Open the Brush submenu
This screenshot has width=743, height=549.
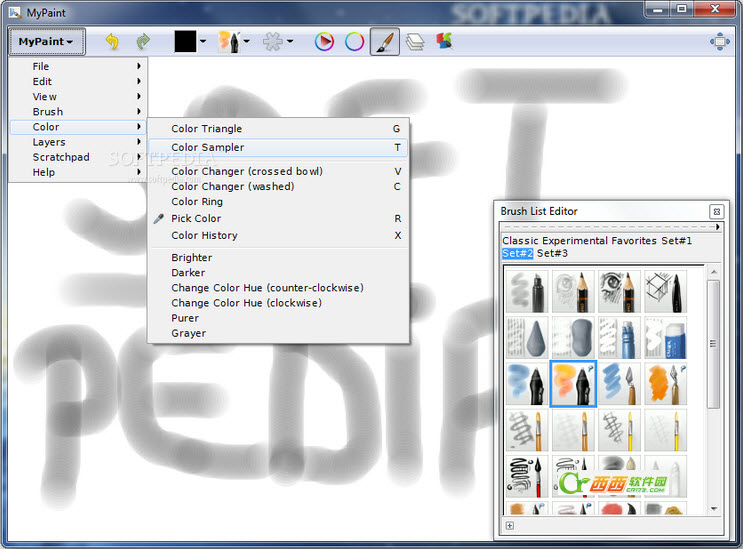[x=78, y=112]
